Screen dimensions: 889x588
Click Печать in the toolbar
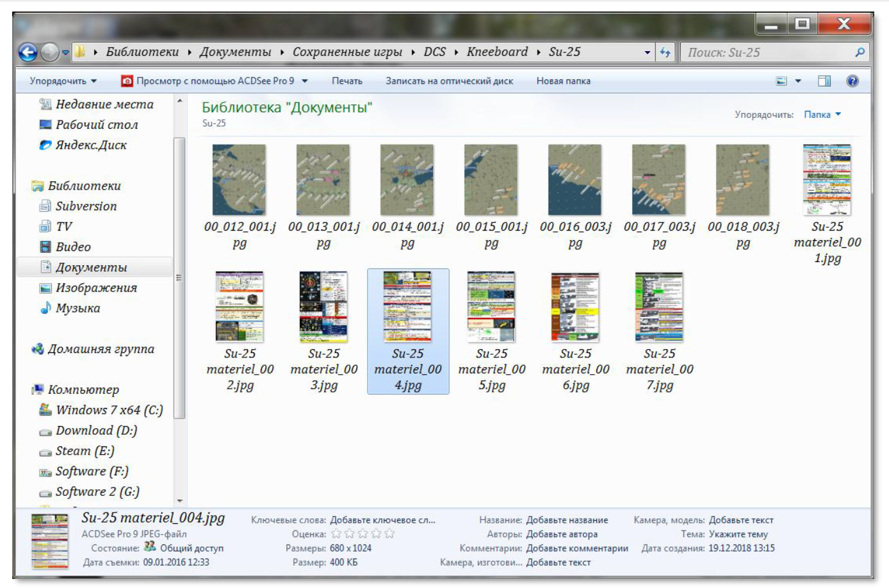[x=347, y=81]
